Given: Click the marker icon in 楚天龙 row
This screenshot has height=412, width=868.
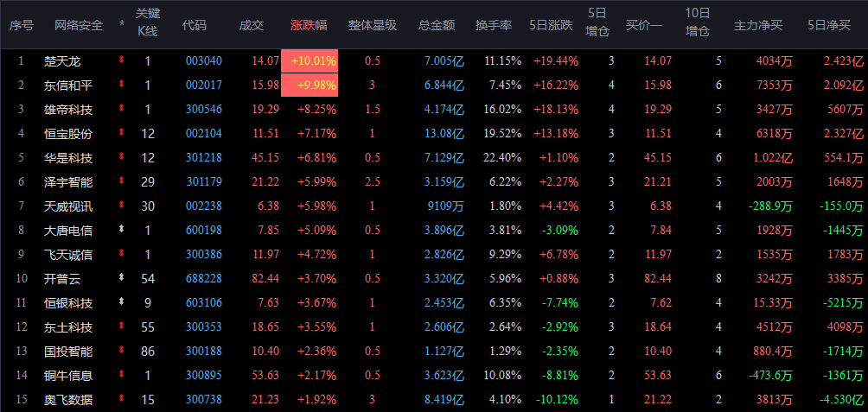Looking at the screenshot, I should 122,60.
